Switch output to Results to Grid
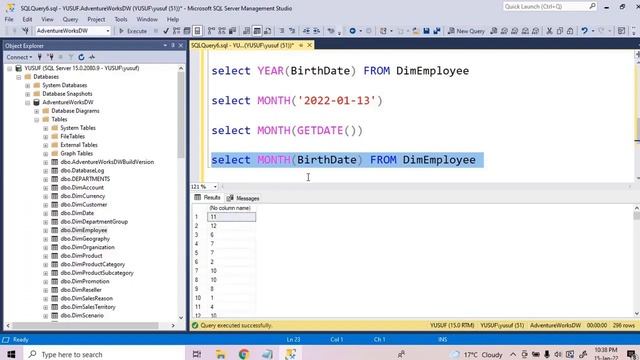Viewport: 640px width, 360px height. pos(257,31)
